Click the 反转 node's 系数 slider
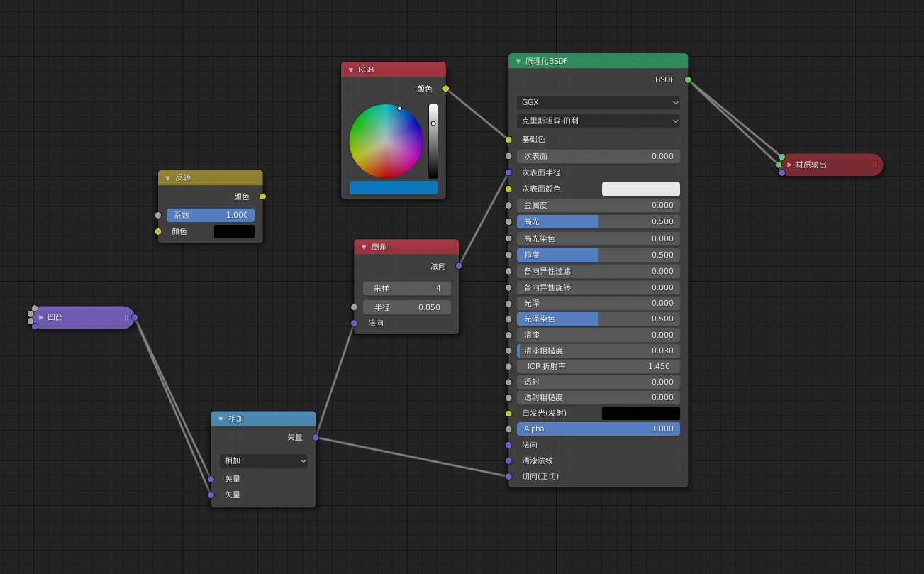 210,215
